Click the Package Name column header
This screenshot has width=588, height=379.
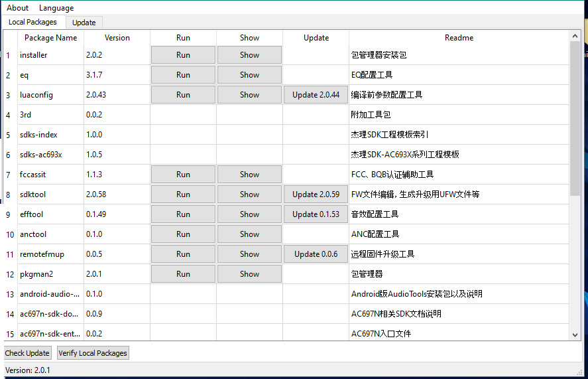click(50, 38)
